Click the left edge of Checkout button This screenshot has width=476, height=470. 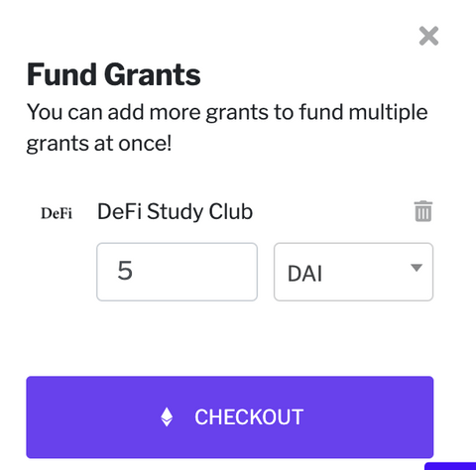tap(37, 417)
